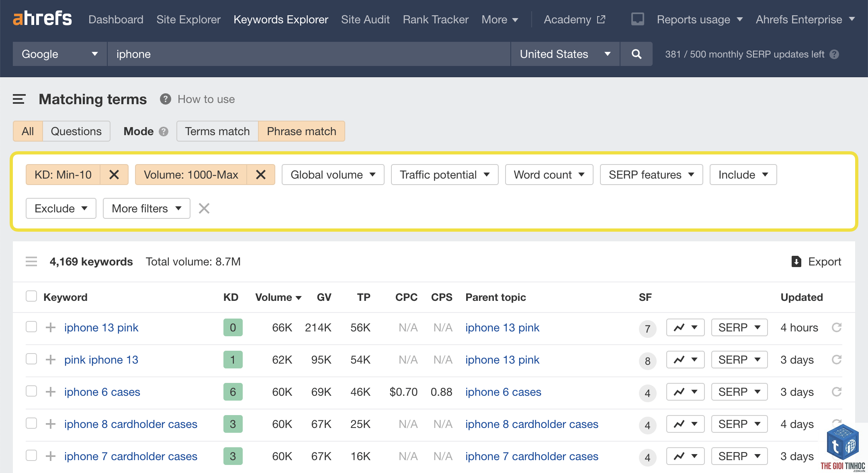
Task: Expand the Word count filter
Action: click(549, 175)
